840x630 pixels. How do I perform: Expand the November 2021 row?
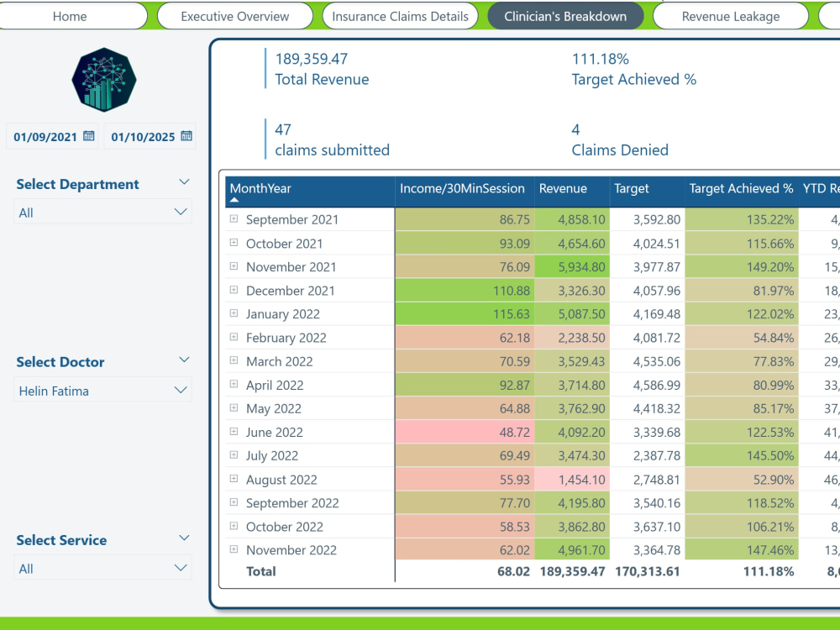[234, 266]
